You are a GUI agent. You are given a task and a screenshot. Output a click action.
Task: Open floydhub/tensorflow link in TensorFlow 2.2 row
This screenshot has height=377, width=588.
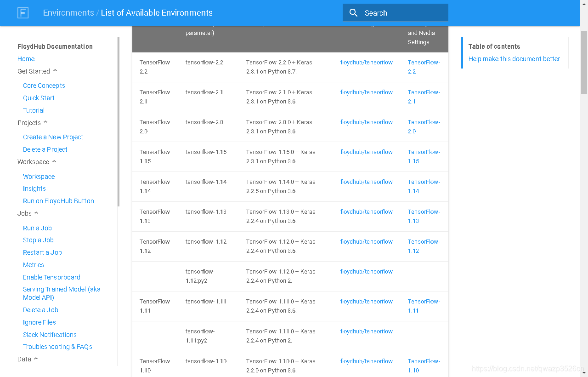tap(367, 62)
